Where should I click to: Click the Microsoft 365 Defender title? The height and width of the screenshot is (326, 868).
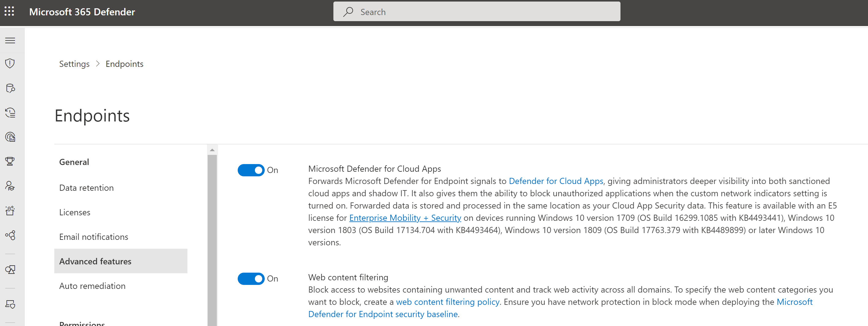tap(82, 12)
